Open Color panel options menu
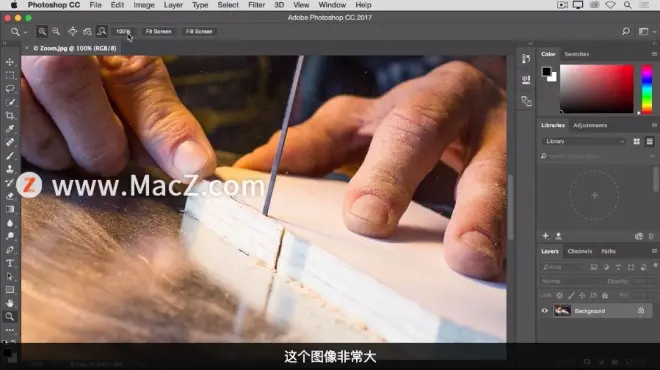This screenshot has width=660, height=370. pyautogui.click(x=654, y=54)
